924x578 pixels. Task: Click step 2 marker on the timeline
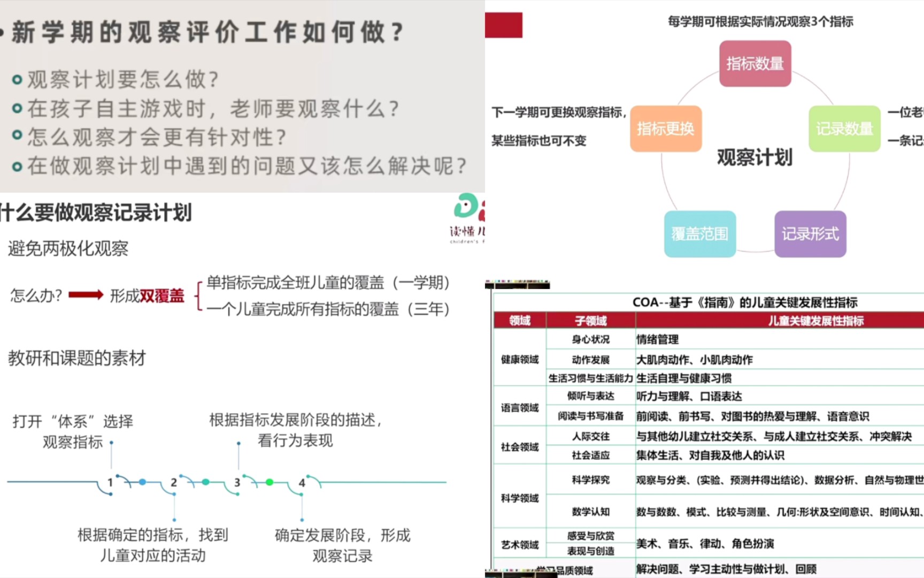(174, 482)
